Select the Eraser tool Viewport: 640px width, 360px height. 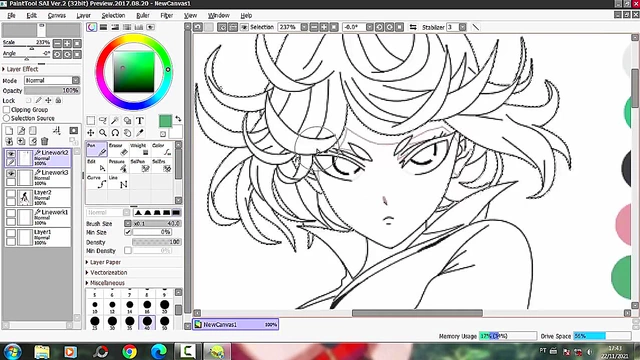coord(118,149)
